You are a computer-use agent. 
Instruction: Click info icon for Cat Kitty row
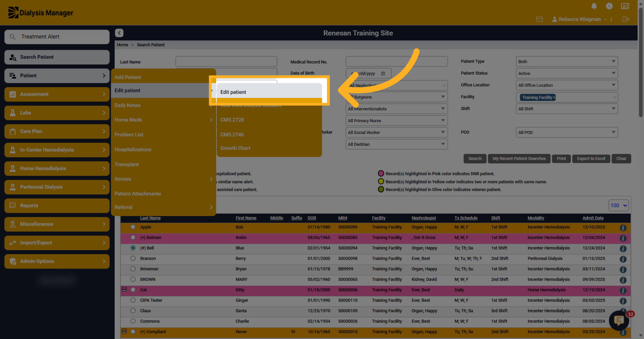[x=623, y=291]
